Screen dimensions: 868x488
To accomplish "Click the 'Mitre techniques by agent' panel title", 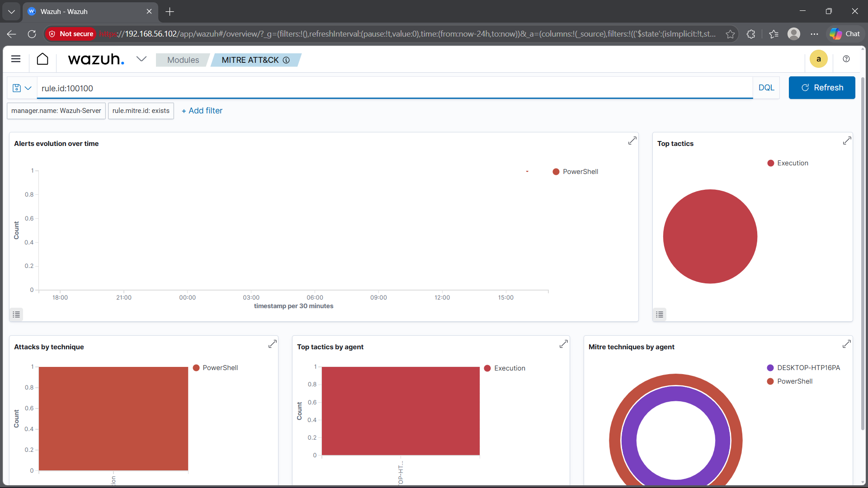I will click(631, 347).
